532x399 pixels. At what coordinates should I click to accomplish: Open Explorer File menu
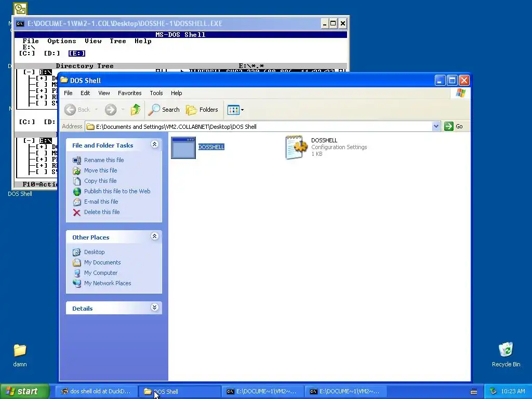(x=68, y=93)
